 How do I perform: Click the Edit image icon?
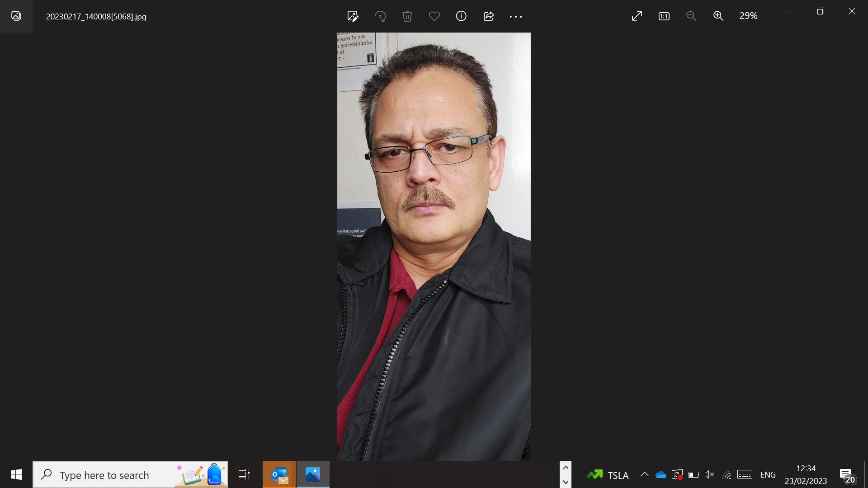pyautogui.click(x=353, y=16)
